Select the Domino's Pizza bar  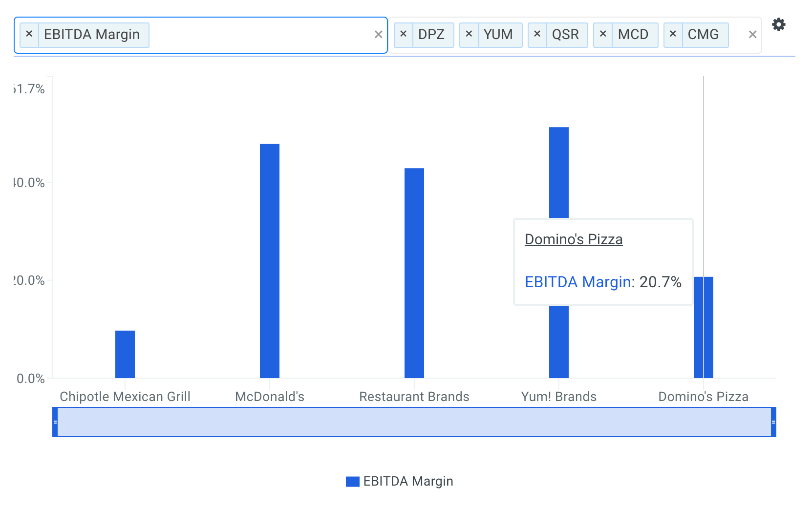click(704, 327)
